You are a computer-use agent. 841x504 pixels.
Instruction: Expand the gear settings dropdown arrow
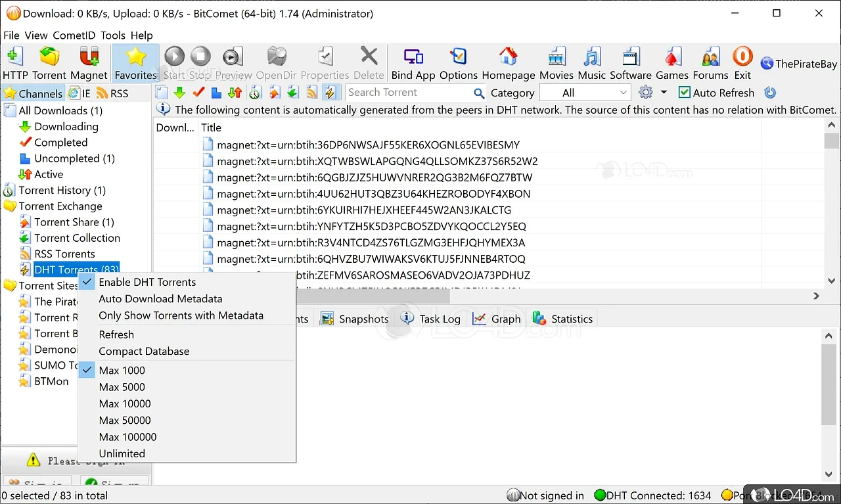click(664, 93)
